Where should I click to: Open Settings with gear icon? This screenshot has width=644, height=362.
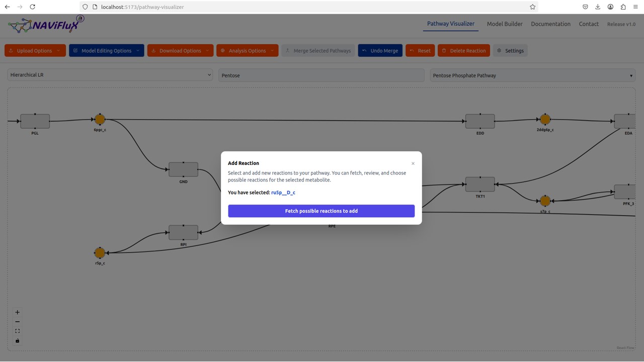(510, 51)
